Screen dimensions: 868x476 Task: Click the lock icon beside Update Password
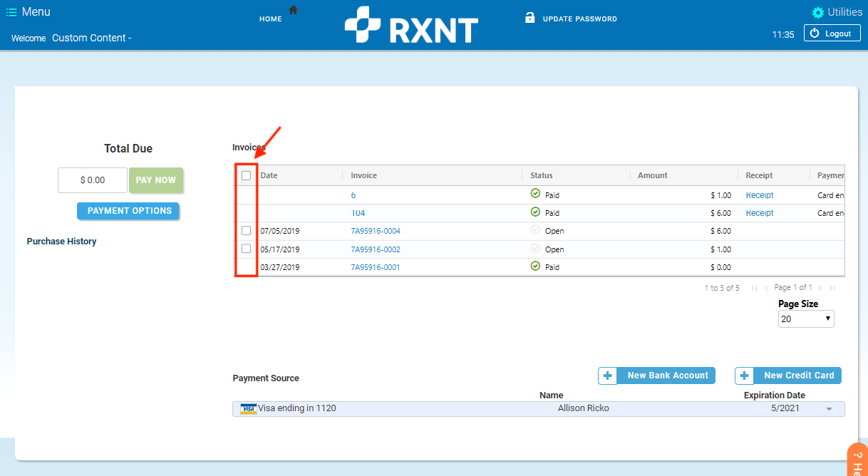(x=529, y=17)
